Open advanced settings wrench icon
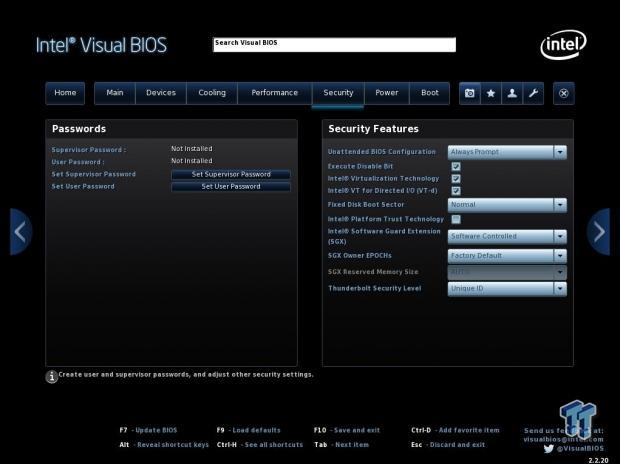Viewport: 620px width, 464px height. [533, 93]
